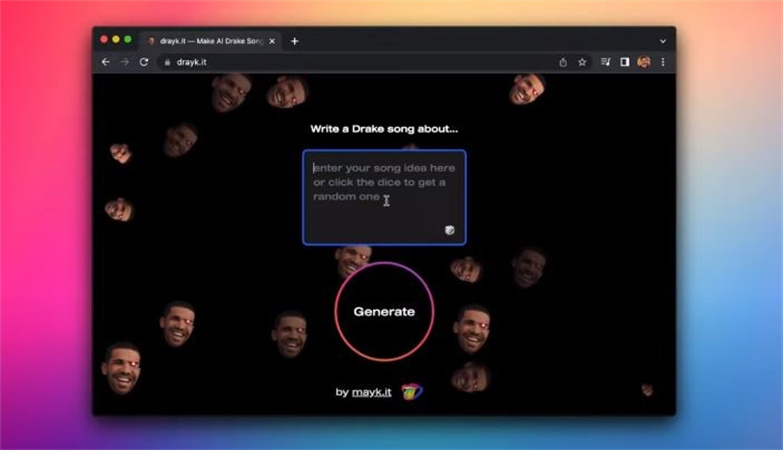Click the "Write a Drake song about..." heading

click(384, 129)
